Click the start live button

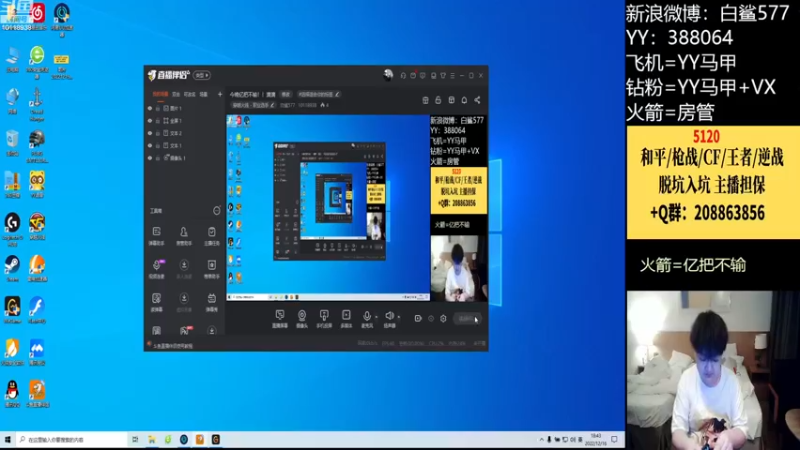(467, 318)
